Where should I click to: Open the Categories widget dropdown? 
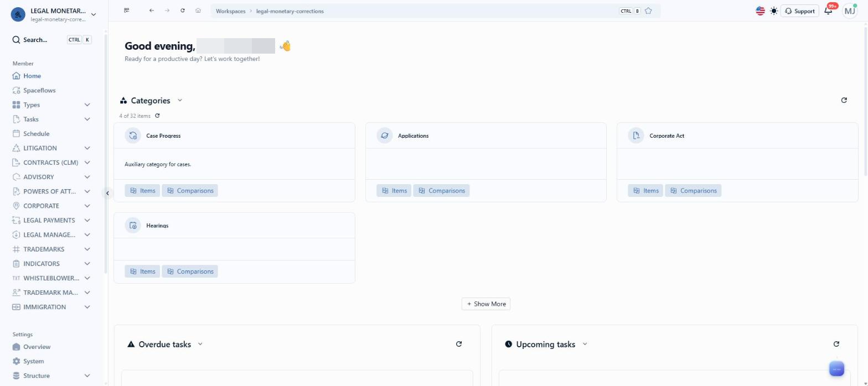tap(179, 100)
